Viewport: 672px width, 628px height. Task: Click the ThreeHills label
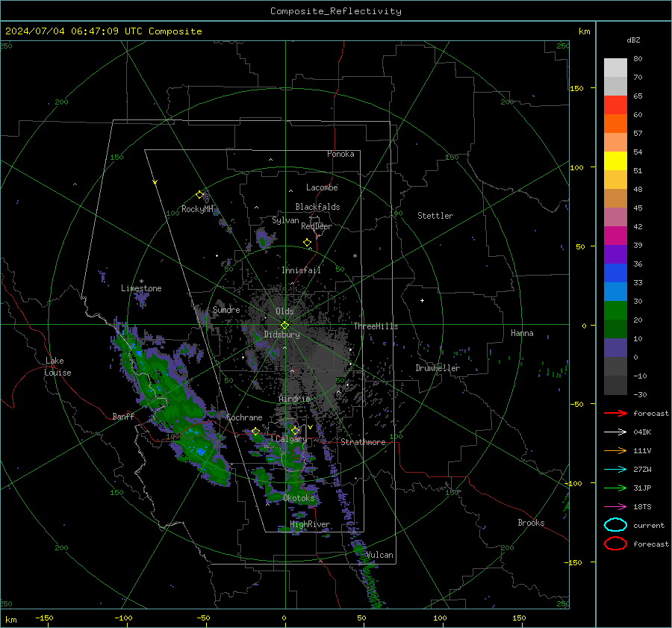tap(376, 326)
